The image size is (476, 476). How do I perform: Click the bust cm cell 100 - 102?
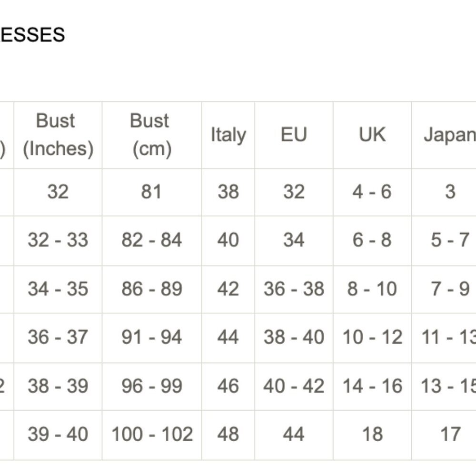(152, 435)
